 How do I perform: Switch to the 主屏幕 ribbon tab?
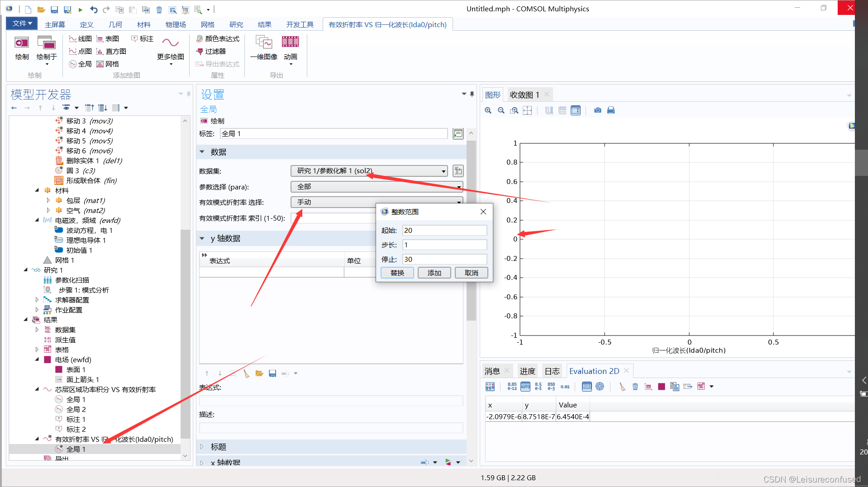pos(55,24)
